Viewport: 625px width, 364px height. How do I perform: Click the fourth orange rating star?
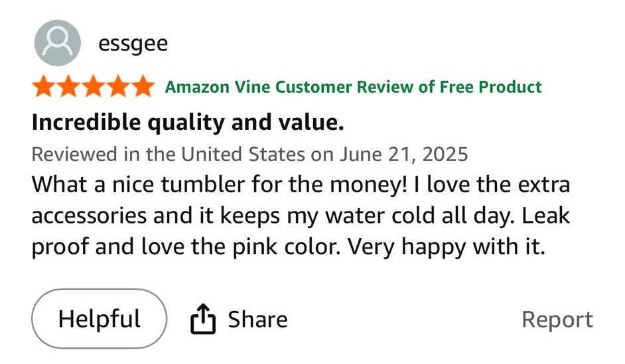(118, 86)
